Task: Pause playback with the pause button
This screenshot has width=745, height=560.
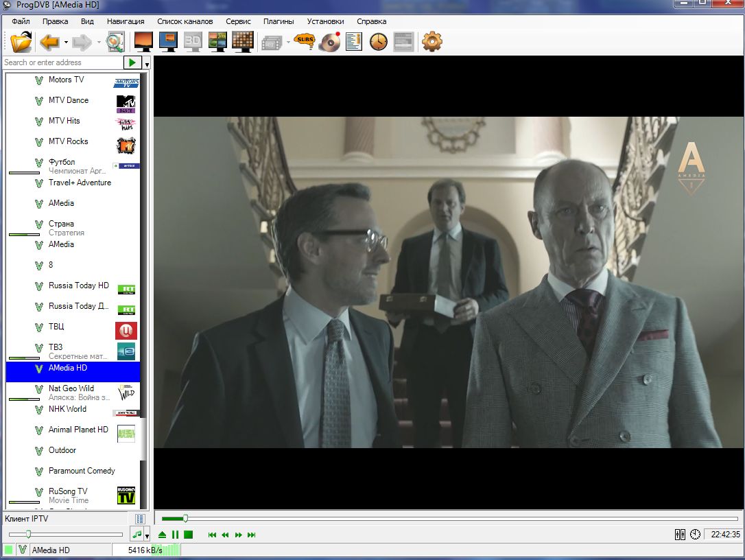Action: (x=176, y=535)
